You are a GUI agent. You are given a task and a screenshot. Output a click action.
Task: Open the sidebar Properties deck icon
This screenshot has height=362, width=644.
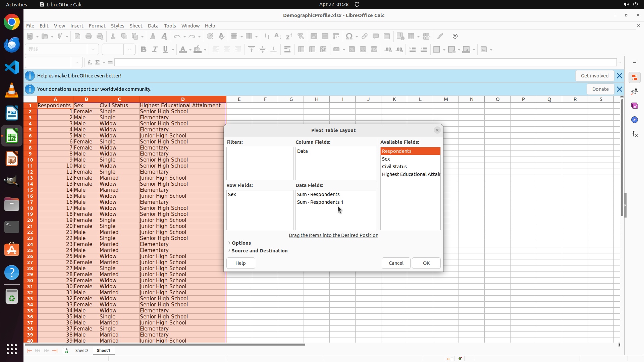(634, 77)
